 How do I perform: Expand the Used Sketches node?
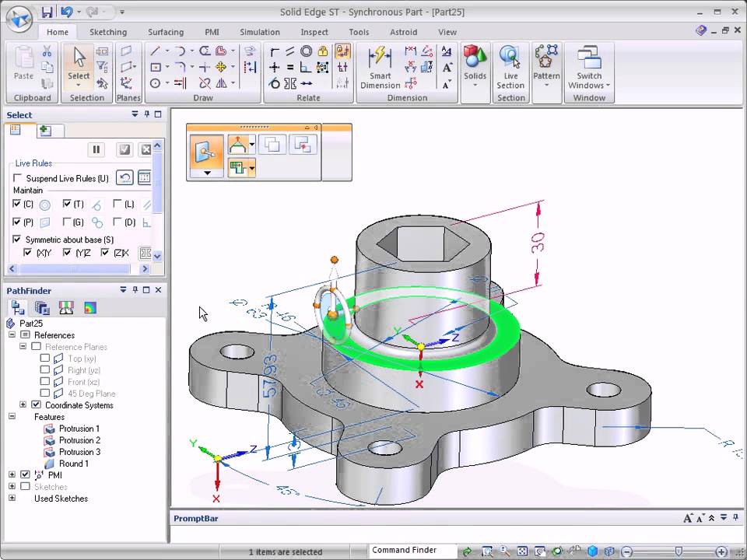point(12,498)
